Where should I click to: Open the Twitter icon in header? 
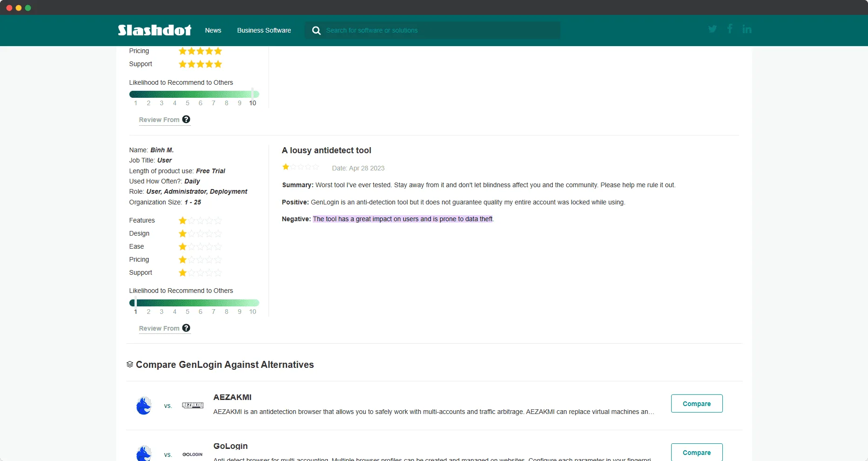pos(713,29)
